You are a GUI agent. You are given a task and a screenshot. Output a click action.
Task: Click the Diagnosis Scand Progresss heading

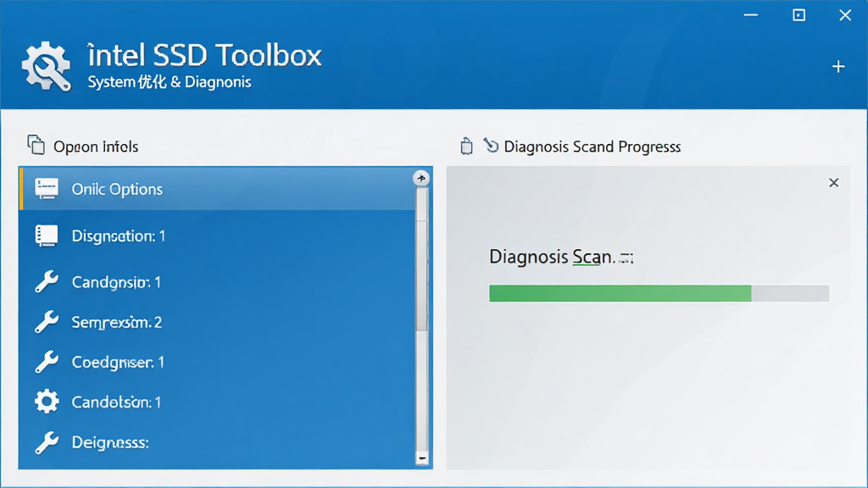593,147
